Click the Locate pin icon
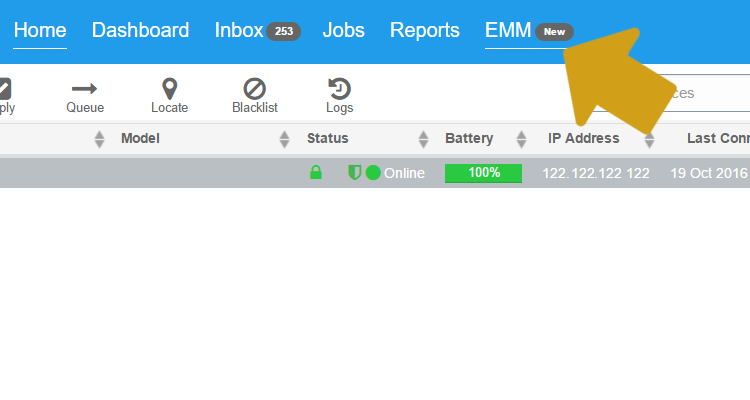This screenshot has width=750, height=400. click(x=170, y=89)
